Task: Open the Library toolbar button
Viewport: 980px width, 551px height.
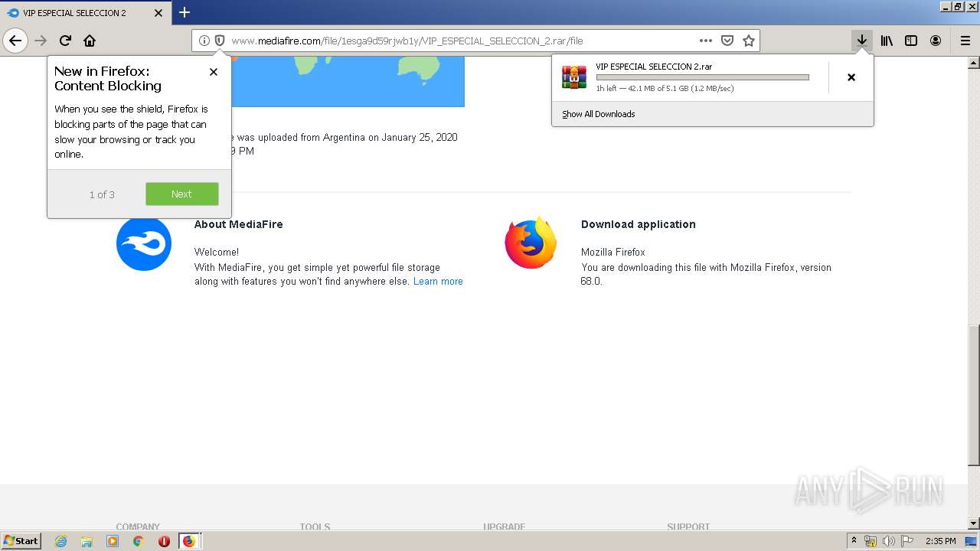Action: (887, 41)
